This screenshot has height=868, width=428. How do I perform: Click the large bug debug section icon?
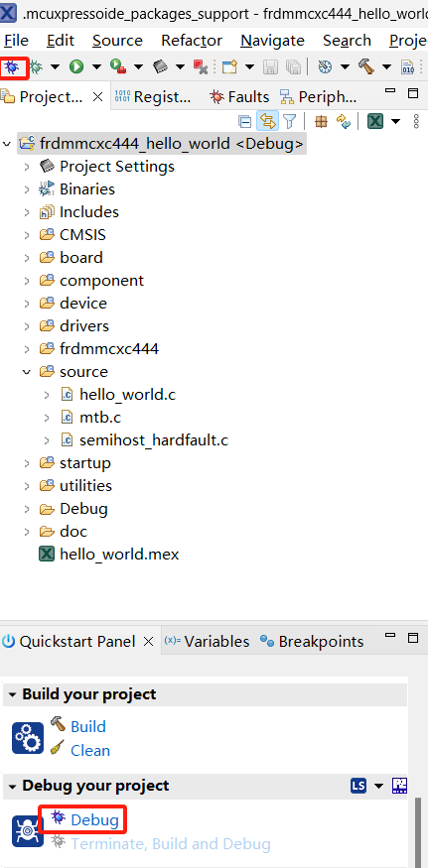coord(28,831)
